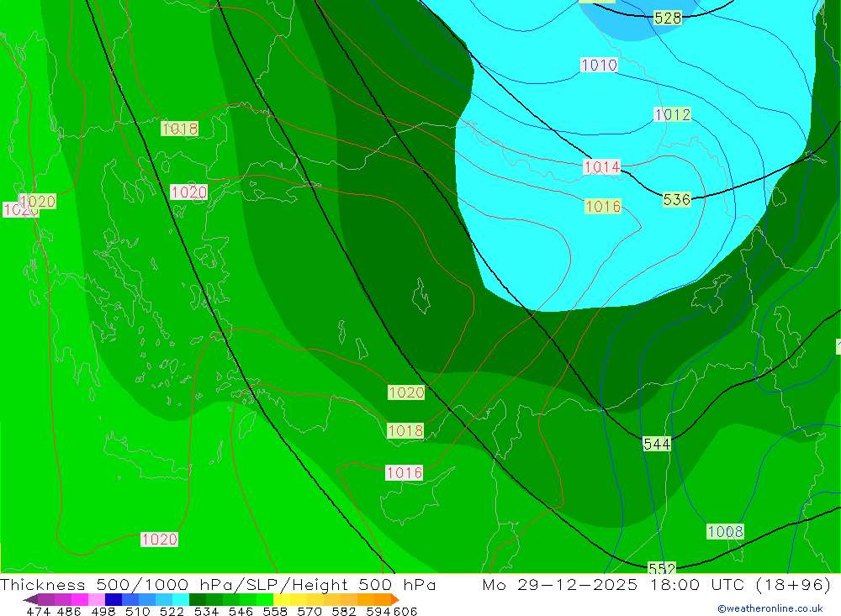Click the 528 height contour label
Image resolution: width=841 pixels, height=616 pixels.
pyautogui.click(x=668, y=18)
